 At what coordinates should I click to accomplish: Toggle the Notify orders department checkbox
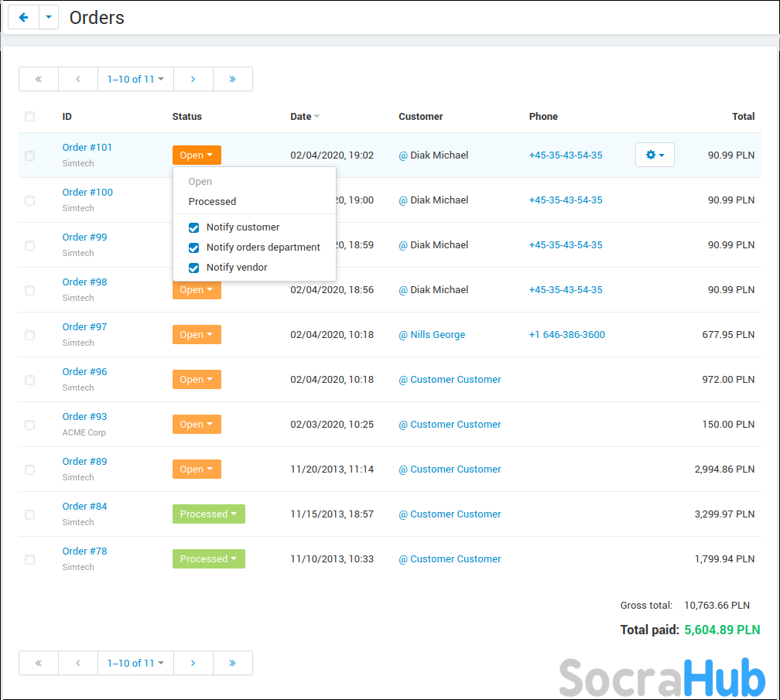coord(194,248)
